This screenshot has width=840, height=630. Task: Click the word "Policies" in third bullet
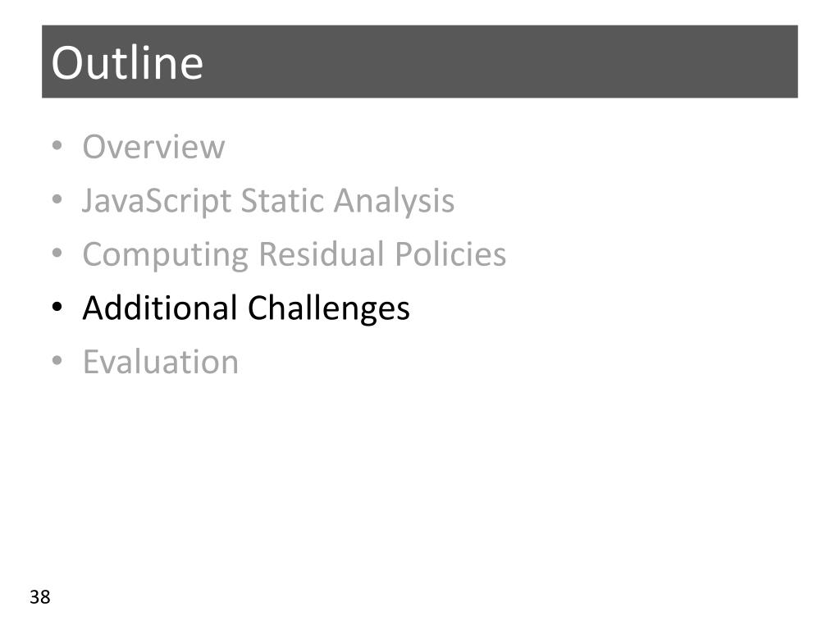coord(450,254)
